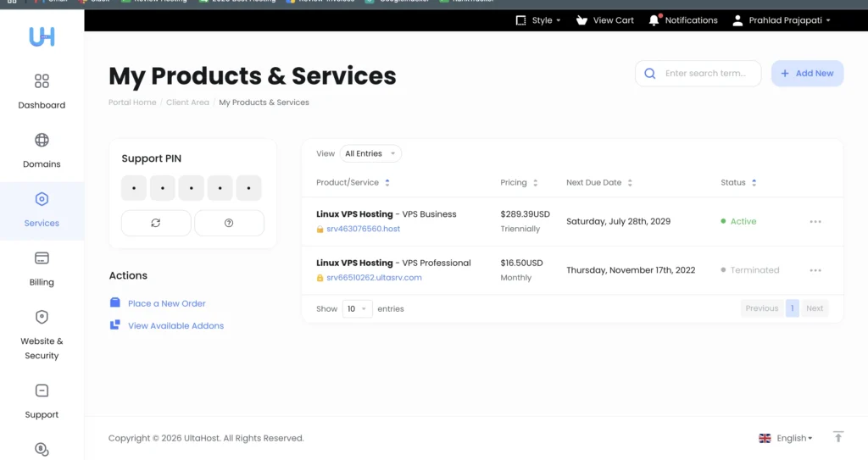Click $289.39USD price cell
This screenshot has width=868, height=460.
point(525,214)
